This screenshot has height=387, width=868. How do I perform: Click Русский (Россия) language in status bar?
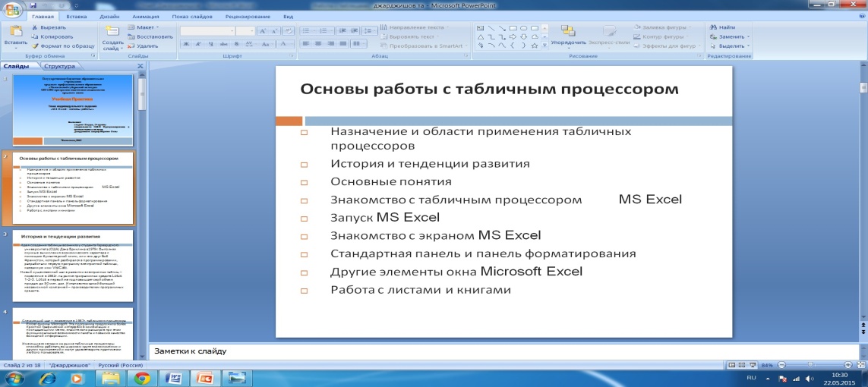pyautogui.click(x=120, y=366)
